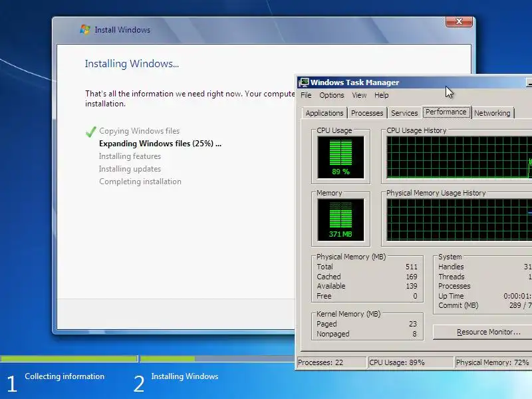Click the 'Expanding Windows files (25%)' text
The image size is (532, 399).
coord(160,144)
